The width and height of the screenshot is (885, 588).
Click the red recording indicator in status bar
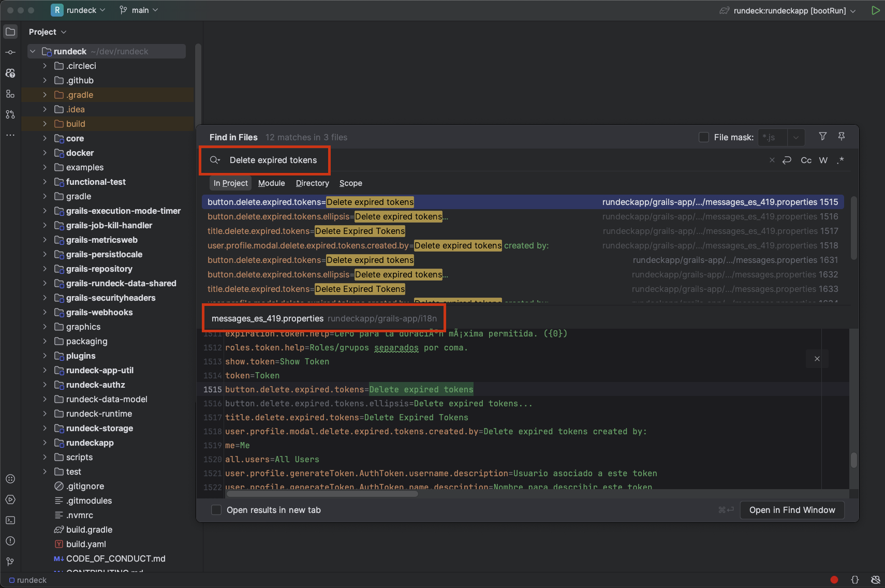834,580
